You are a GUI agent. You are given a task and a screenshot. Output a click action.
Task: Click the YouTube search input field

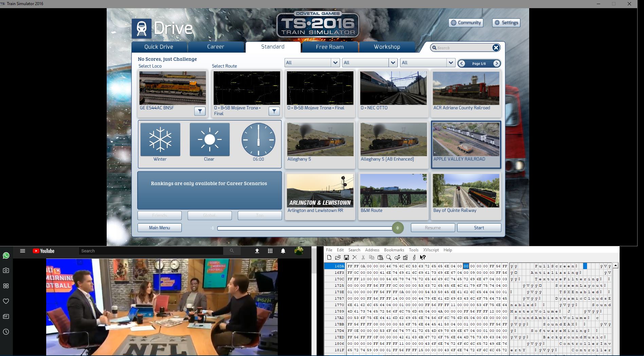(151, 251)
